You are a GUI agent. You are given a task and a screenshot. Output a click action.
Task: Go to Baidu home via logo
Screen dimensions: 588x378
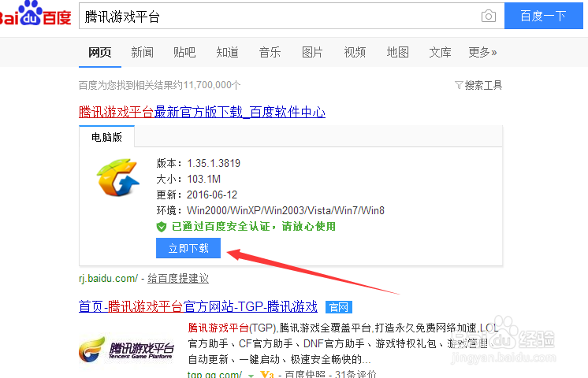[x=35, y=13]
